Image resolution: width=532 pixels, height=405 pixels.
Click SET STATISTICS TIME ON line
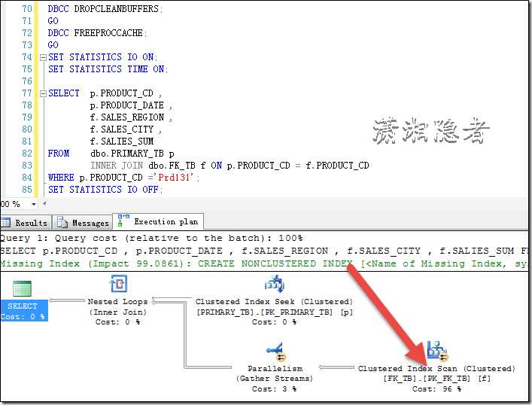click(x=108, y=69)
